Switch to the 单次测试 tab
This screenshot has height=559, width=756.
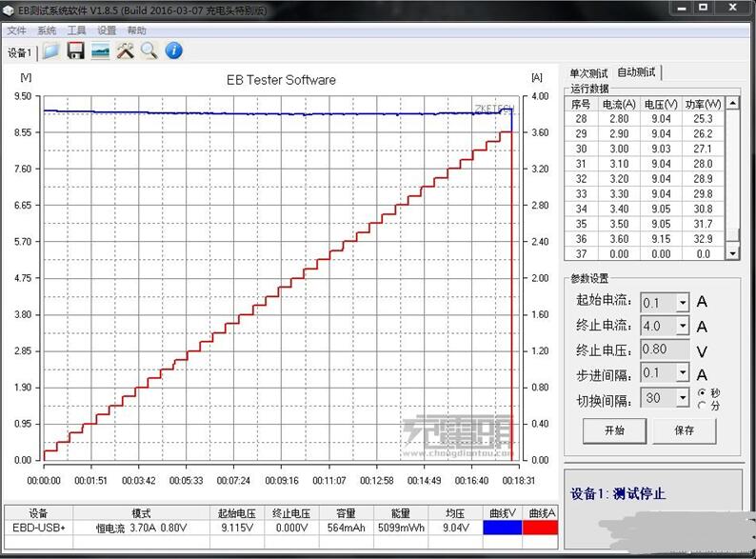pos(588,73)
